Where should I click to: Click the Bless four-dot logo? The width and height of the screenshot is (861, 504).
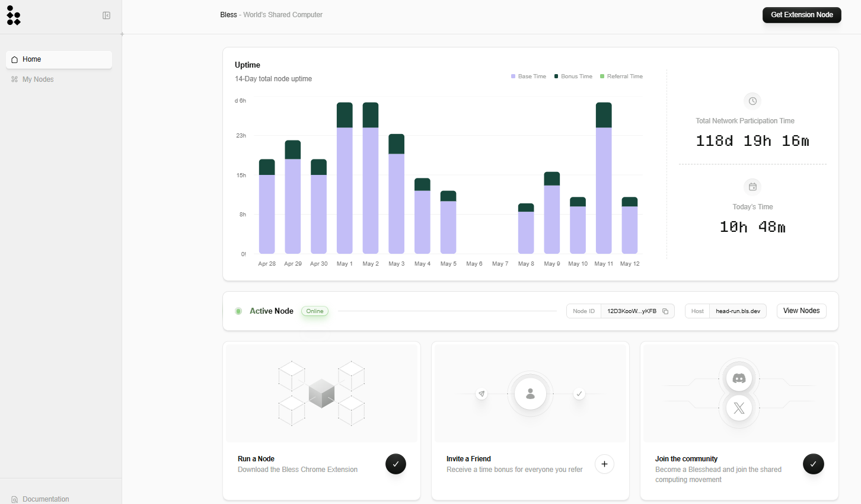click(14, 15)
